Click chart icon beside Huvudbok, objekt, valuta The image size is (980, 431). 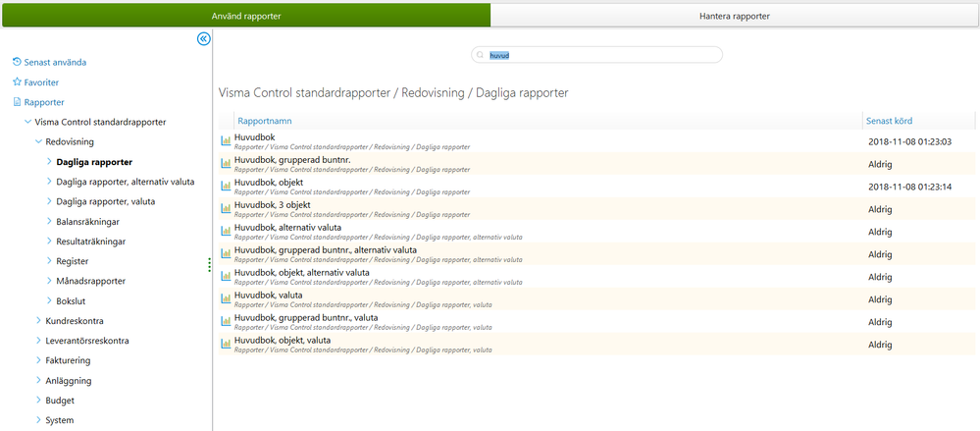point(227,344)
